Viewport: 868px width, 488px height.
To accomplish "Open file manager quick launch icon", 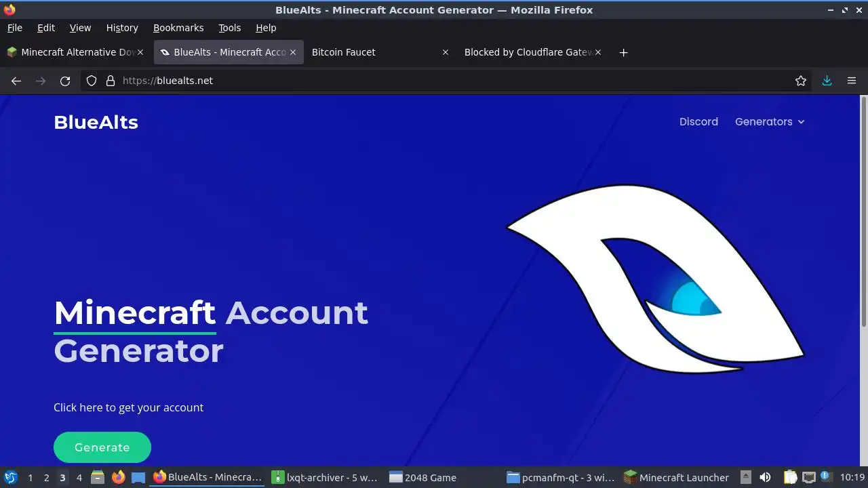I will [x=98, y=478].
